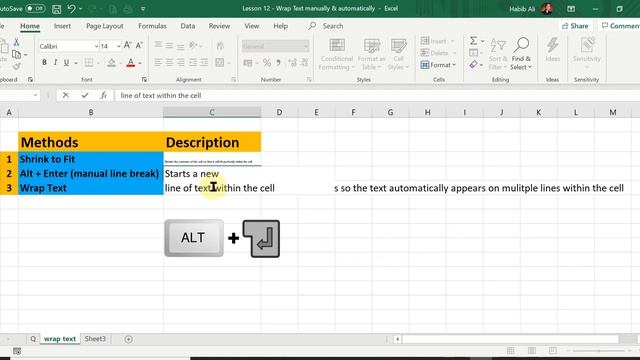The width and height of the screenshot is (640, 360).
Task: Click the Share button
Action: pos(575,26)
